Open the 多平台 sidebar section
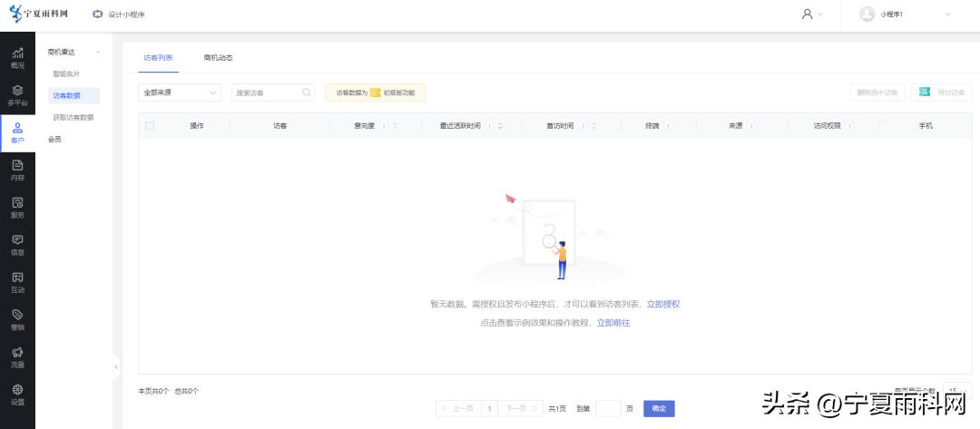980x429 pixels. click(x=17, y=95)
